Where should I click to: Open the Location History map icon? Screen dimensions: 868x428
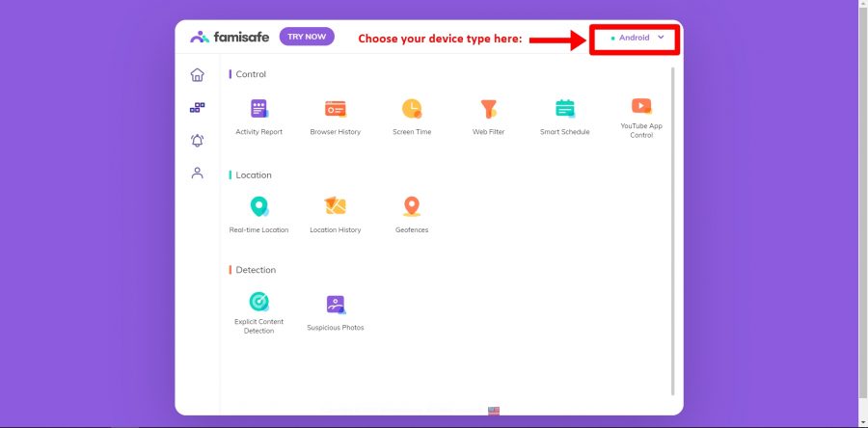tap(336, 205)
